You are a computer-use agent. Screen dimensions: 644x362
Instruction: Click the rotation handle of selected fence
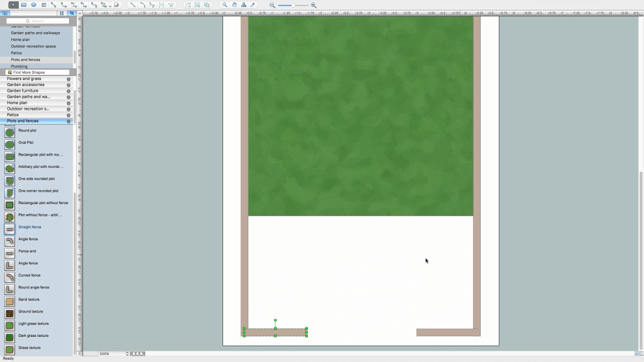coord(275,320)
